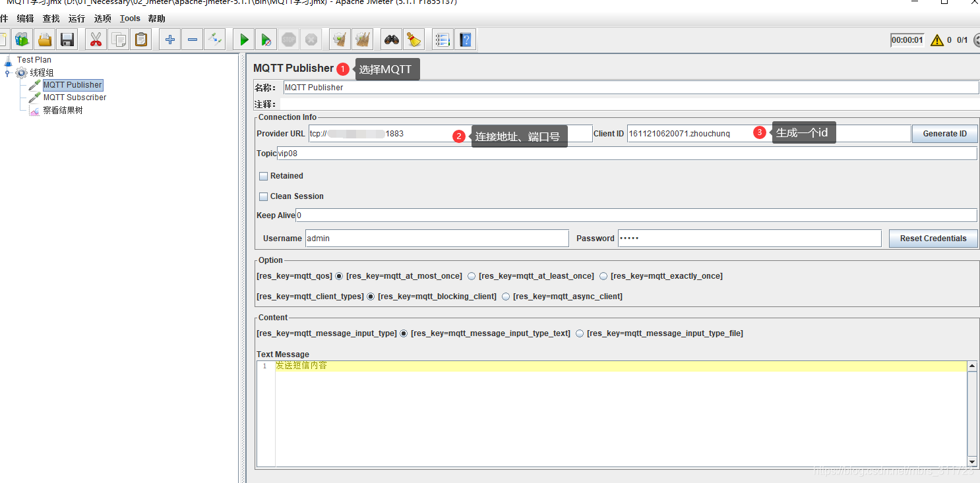The width and height of the screenshot is (980, 483).
Task: Click the Generate ID button
Action: click(944, 134)
